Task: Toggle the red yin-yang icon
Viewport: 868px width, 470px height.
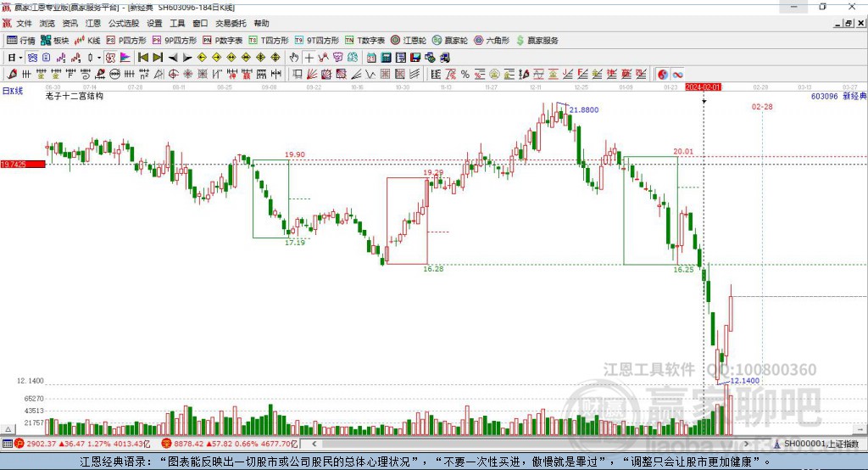Action: (x=663, y=75)
